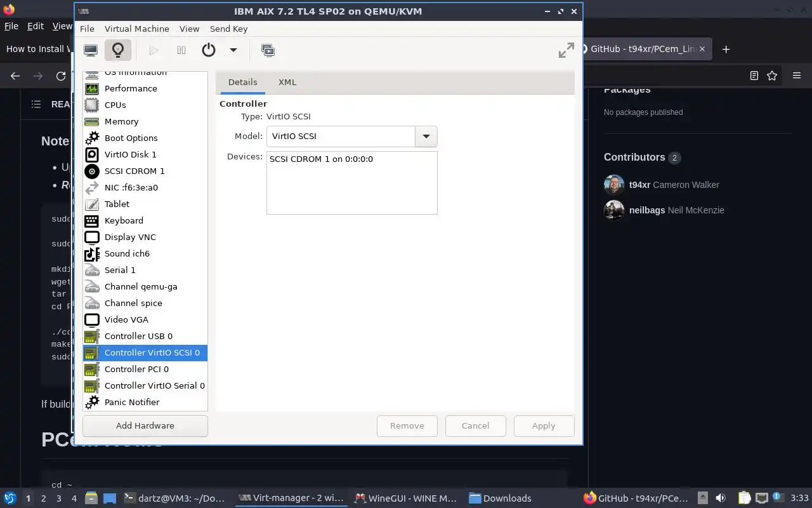The height and width of the screenshot is (508, 812).
Task: Go back in the Firefox browser
Action: 15,76
